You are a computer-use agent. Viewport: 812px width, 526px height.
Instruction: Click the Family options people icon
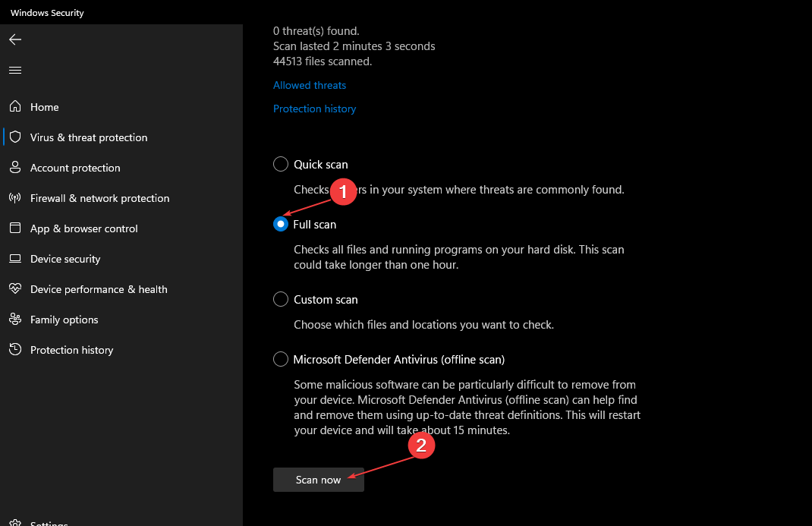(15, 320)
